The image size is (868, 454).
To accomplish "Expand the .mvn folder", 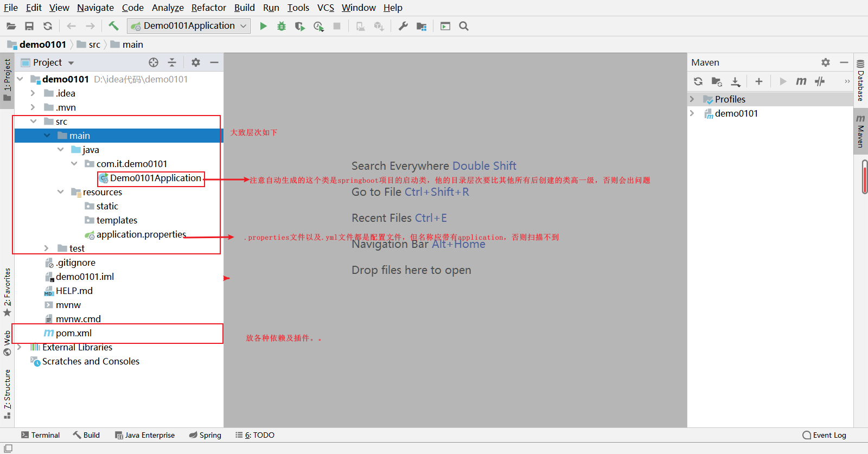I will pyautogui.click(x=33, y=107).
